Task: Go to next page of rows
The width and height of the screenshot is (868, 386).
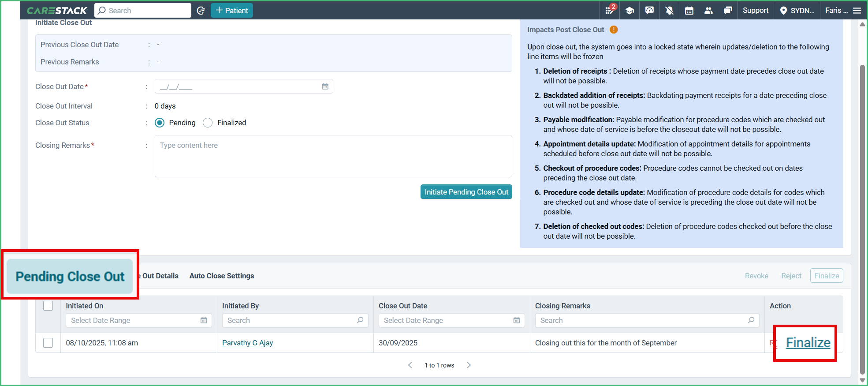Action: click(x=469, y=365)
